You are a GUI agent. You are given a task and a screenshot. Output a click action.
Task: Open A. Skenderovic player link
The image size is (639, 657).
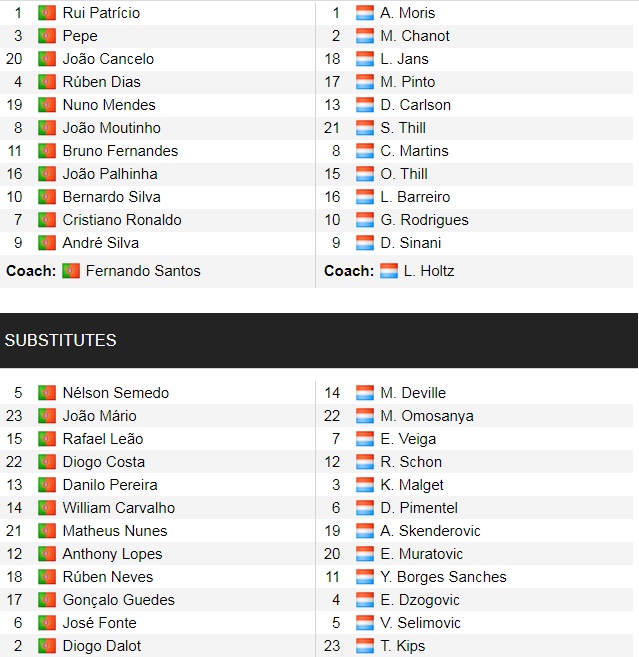pos(430,531)
